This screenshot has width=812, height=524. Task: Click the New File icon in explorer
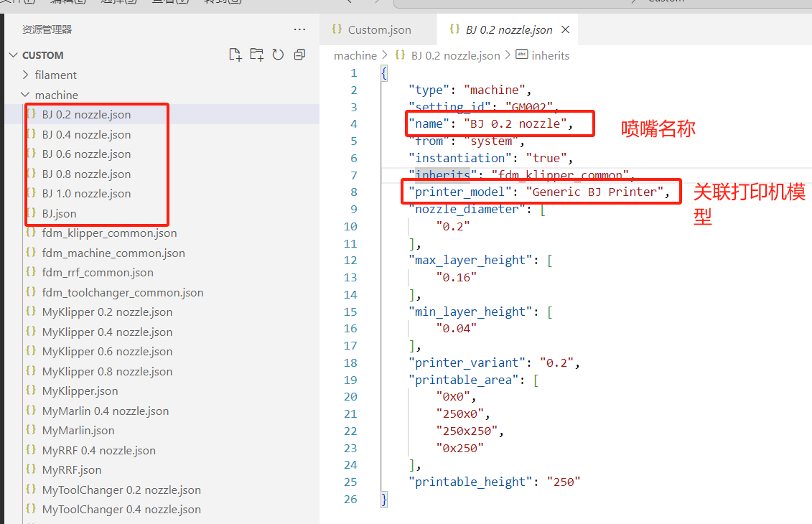[x=235, y=55]
